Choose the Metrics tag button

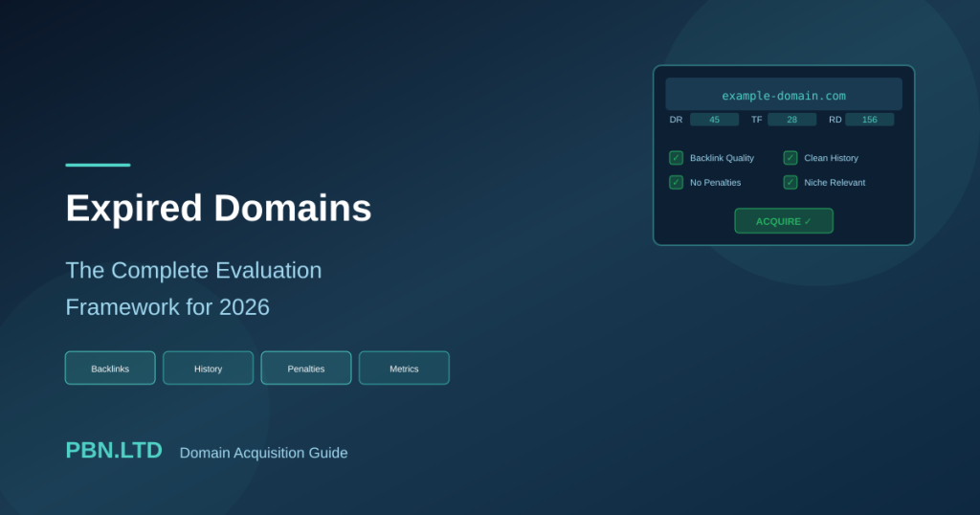tap(404, 369)
